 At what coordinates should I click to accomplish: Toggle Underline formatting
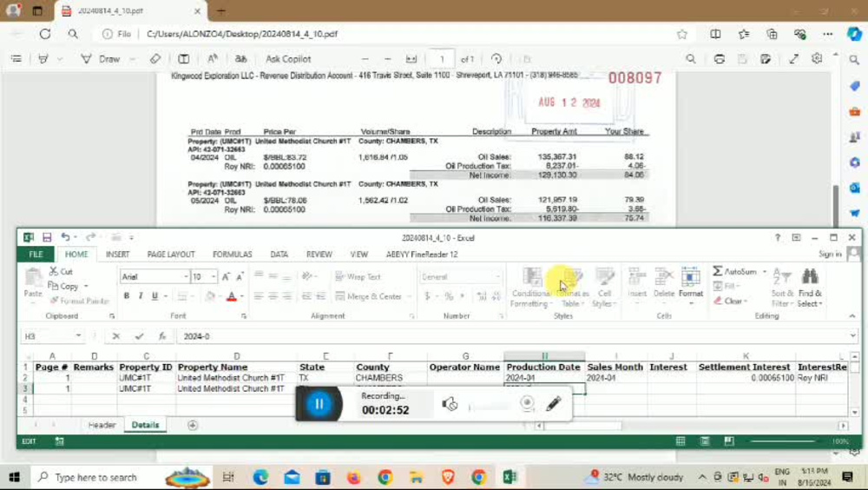coord(155,296)
